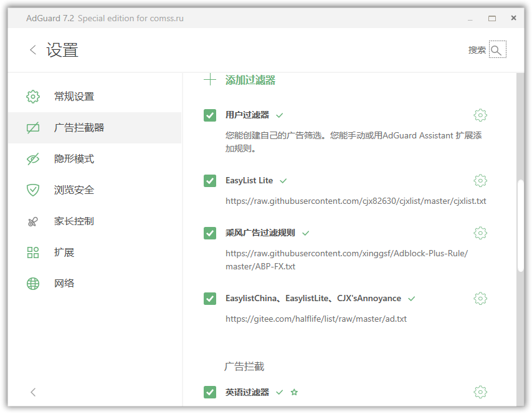Click the checkmark after 乘风广告过滤规则
The width and height of the screenshot is (532, 414).
pos(306,233)
